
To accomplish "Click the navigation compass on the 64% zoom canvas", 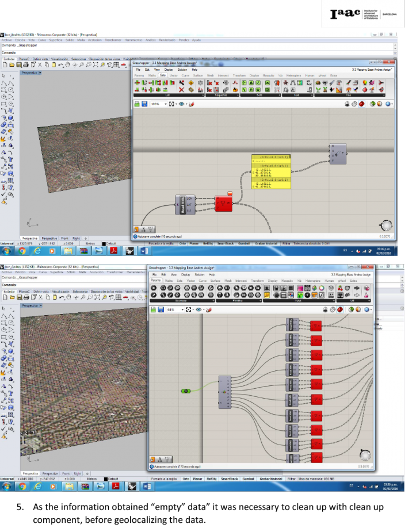I will tap(365, 455).
